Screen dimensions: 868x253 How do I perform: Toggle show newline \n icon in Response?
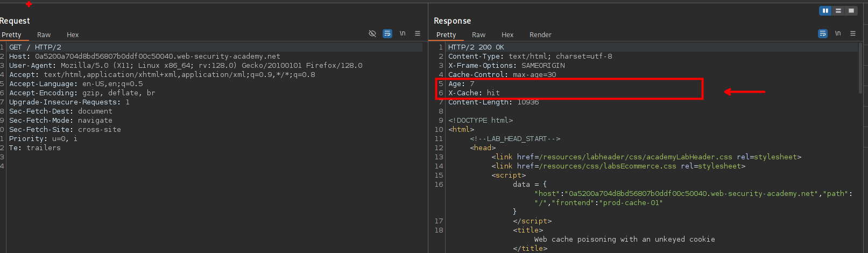(x=838, y=33)
